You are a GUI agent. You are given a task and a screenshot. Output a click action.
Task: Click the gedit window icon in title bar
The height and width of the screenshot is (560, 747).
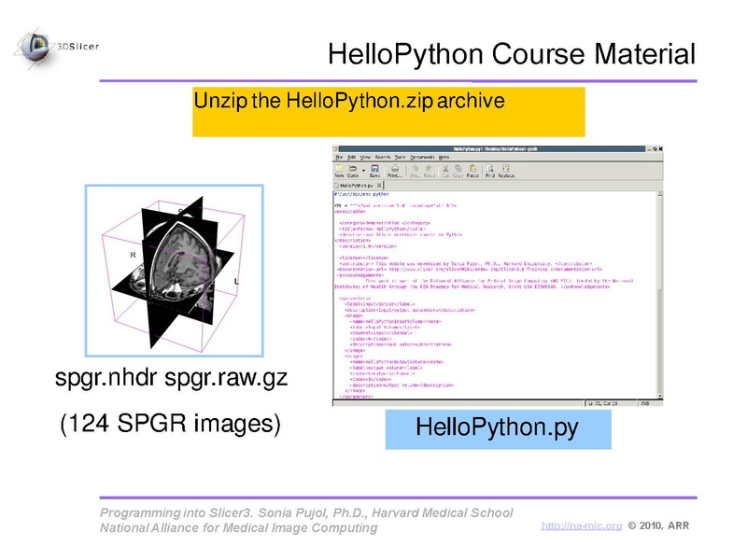click(x=335, y=149)
